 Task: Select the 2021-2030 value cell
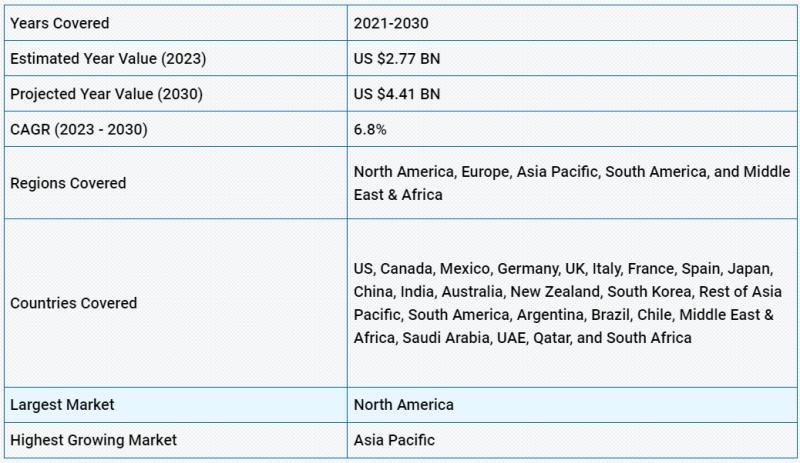(571, 23)
